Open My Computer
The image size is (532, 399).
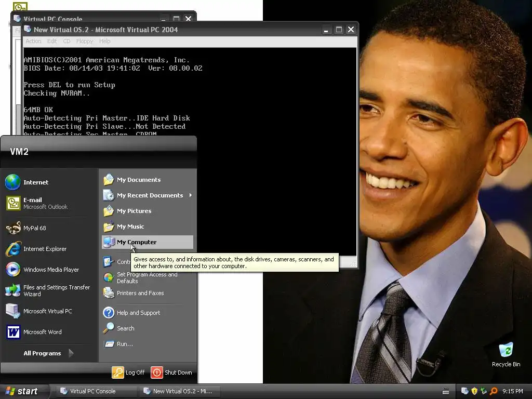[147, 242]
